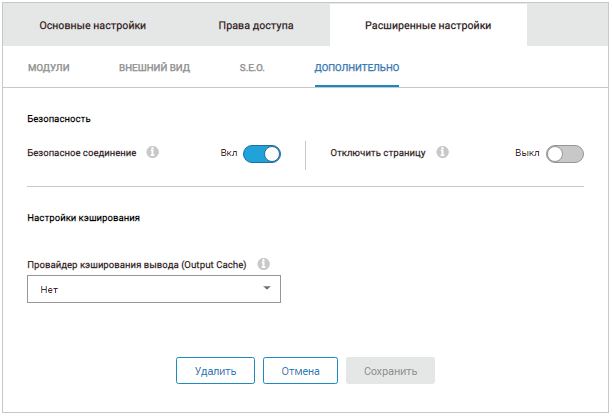Viewport: 612px width, 416px height.
Task: Turn off the Безопасное соединение toggle
Action: coord(262,154)
